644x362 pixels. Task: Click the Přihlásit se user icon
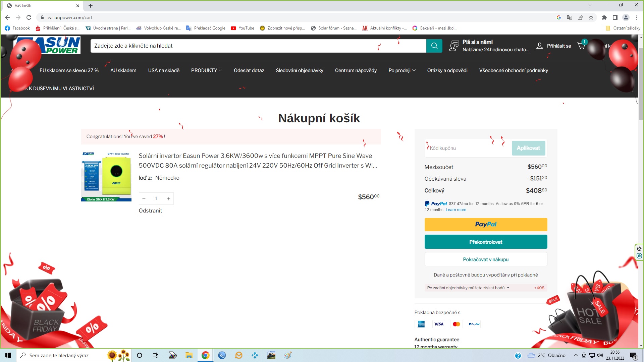point(539,46)
